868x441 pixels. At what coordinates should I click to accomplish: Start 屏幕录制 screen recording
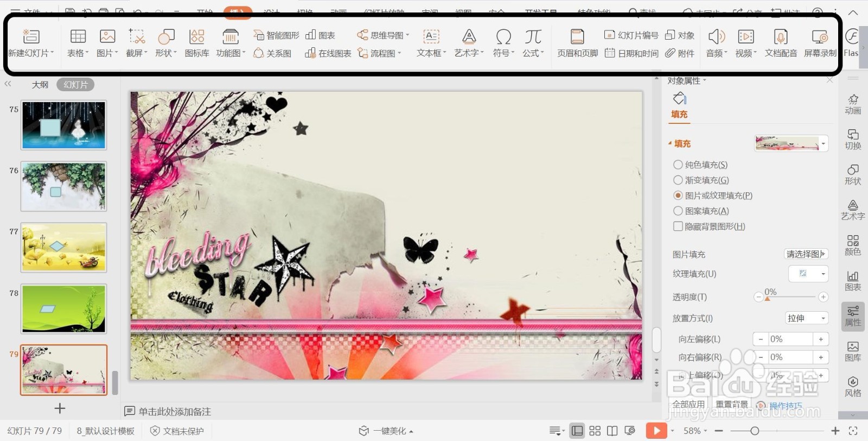(x=820, y=43)
